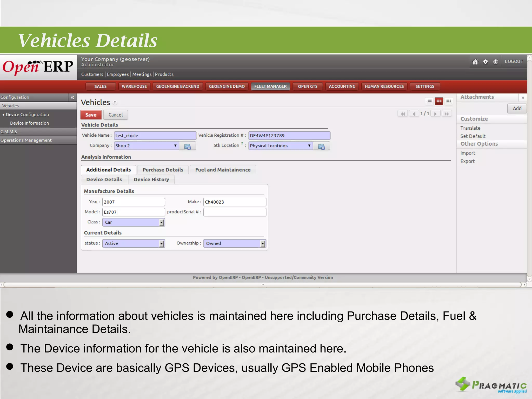The width and height of the screenshot is (532, 399).
Task: Click the OpenERP logo
Action: (38, 67)
